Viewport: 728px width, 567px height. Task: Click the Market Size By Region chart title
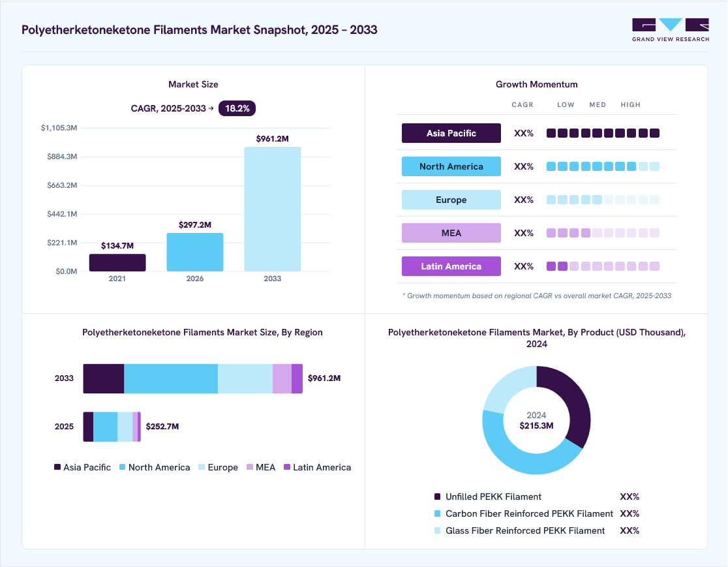pyautogui.click(x=202, y=333)
